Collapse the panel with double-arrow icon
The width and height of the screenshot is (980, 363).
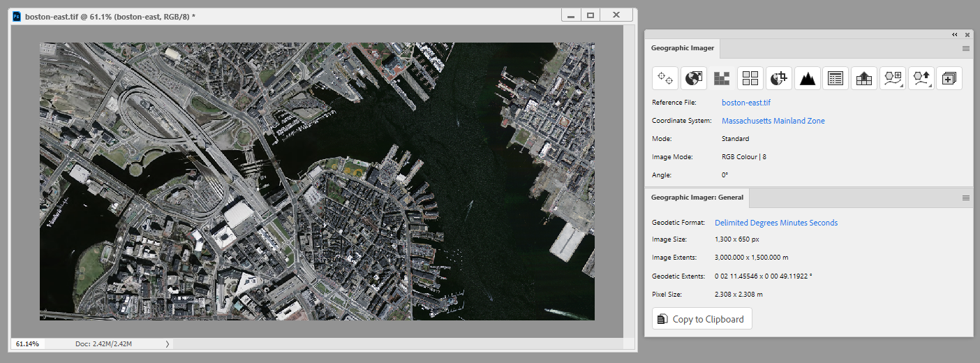(954, 34)
